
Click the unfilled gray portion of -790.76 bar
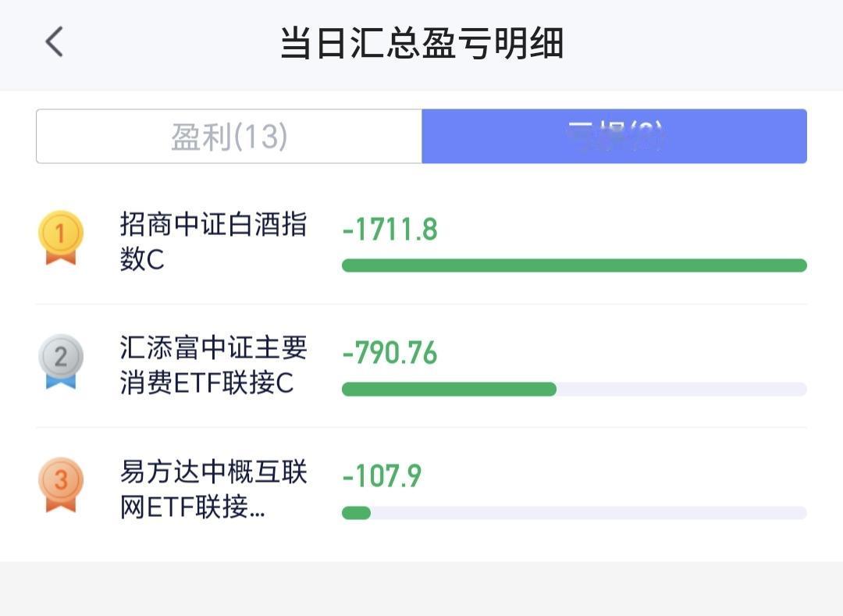681,389
